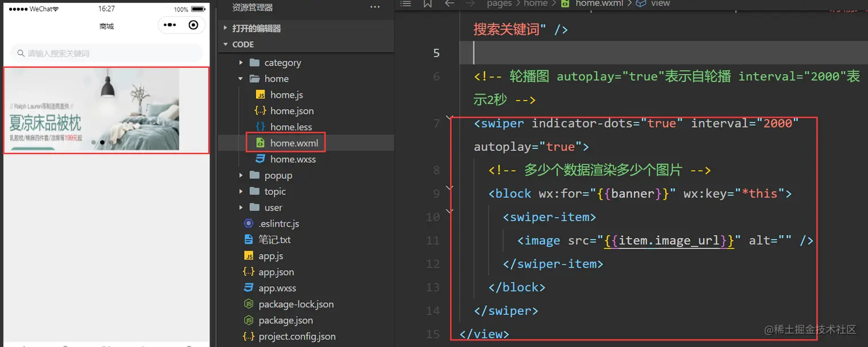
Task: Go forward with the right arrow icon
Action: pos(470,3)
